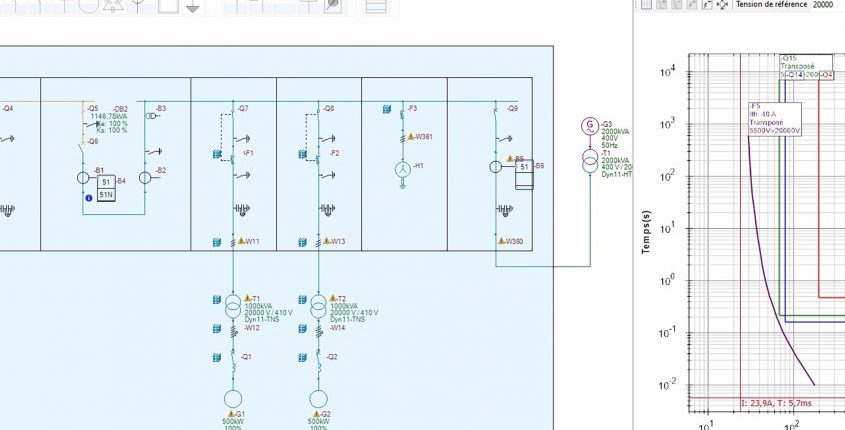This screenshot has width=845, height=430.
Task: Click the -W12 cable label
Action: tap(251, 328)
